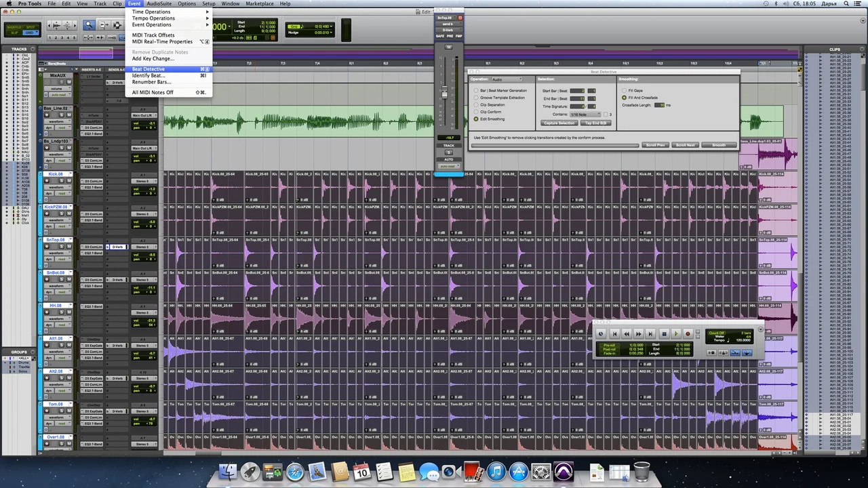Click Return to Zero button in Transport

click(x=614, y=333)
